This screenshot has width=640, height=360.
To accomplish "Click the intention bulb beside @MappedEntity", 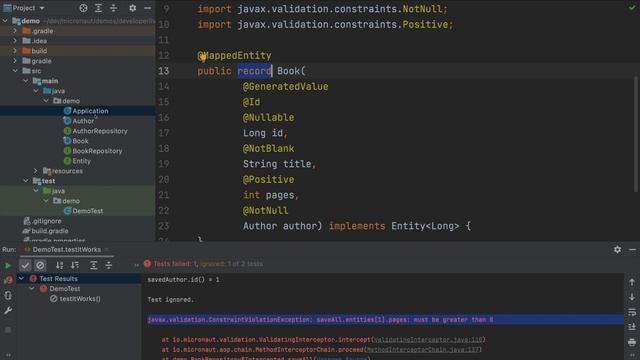I will [202, 56].
